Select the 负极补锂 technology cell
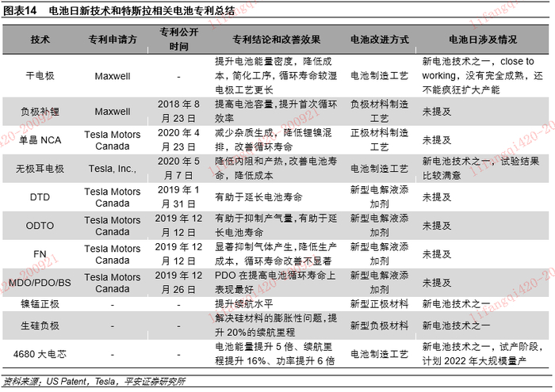This screenshot has width=555, height=392. (40, 112)
